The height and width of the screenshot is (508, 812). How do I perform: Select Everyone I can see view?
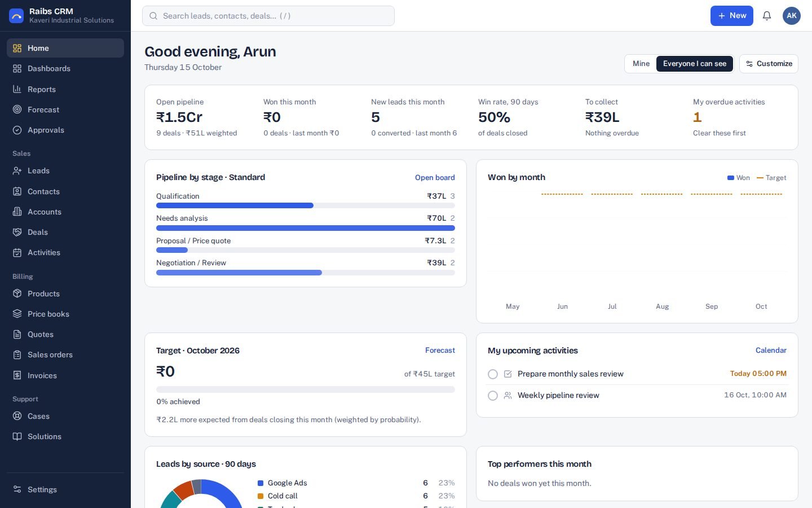(x=695, y=64)
